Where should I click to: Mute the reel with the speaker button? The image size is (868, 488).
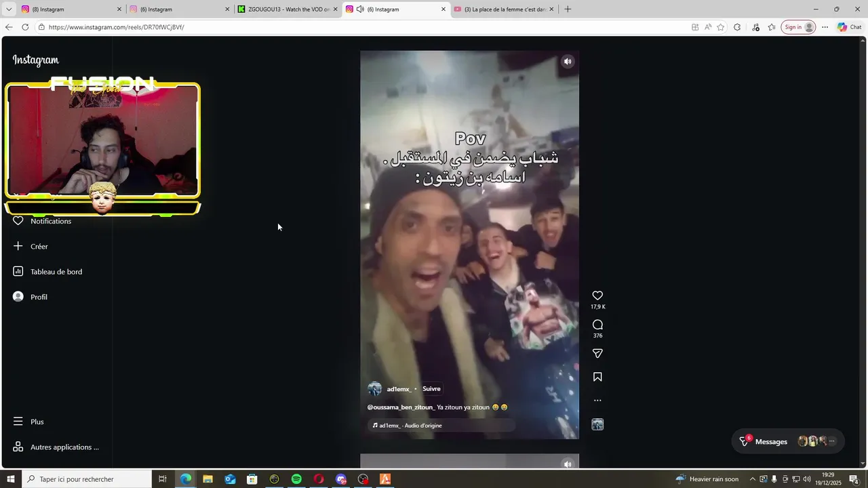pyautogui.click(x=568, y=62)
